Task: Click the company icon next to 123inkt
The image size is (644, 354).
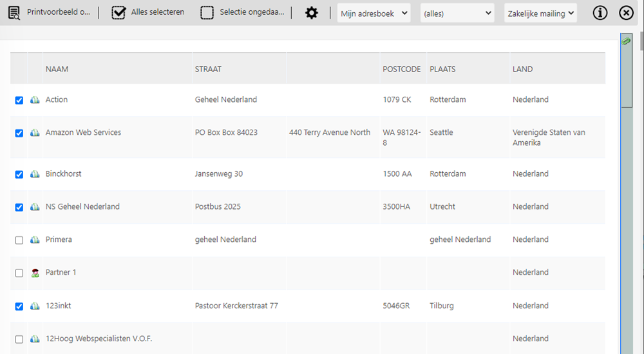Action: pyautogui.click(x=35, y=306)
